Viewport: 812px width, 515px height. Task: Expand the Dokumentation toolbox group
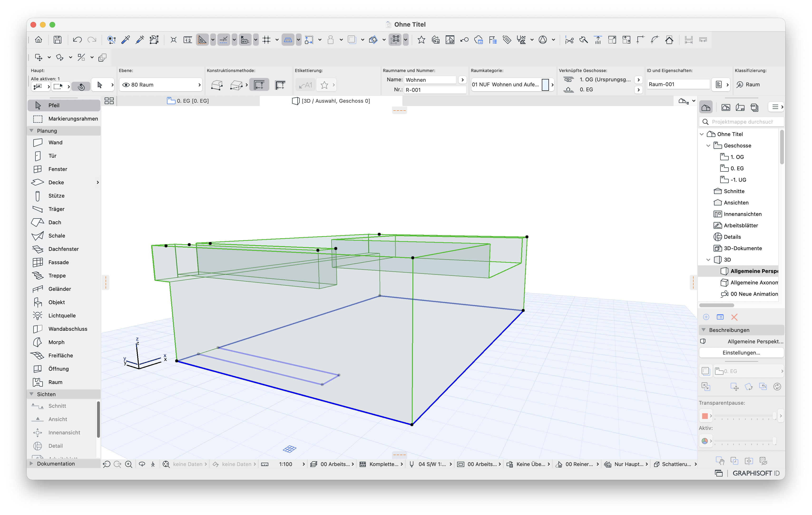coord(32,464)
